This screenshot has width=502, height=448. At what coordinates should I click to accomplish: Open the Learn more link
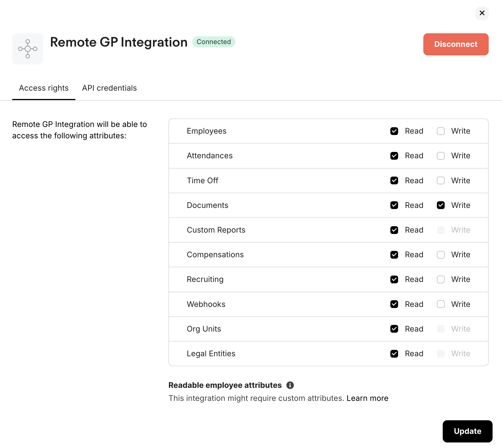pos(367,398)
